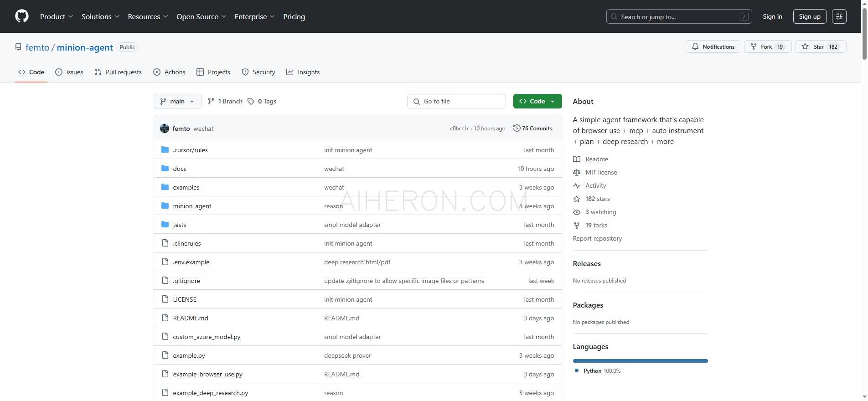This screenshot has width=868, height=401.
Task: Click the folder icon for minion_agent
Action: click(165, 206)
